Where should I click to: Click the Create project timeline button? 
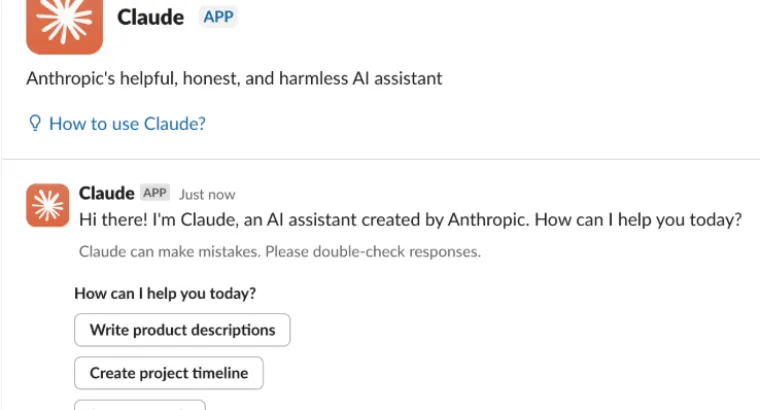(x=169, y=373)
